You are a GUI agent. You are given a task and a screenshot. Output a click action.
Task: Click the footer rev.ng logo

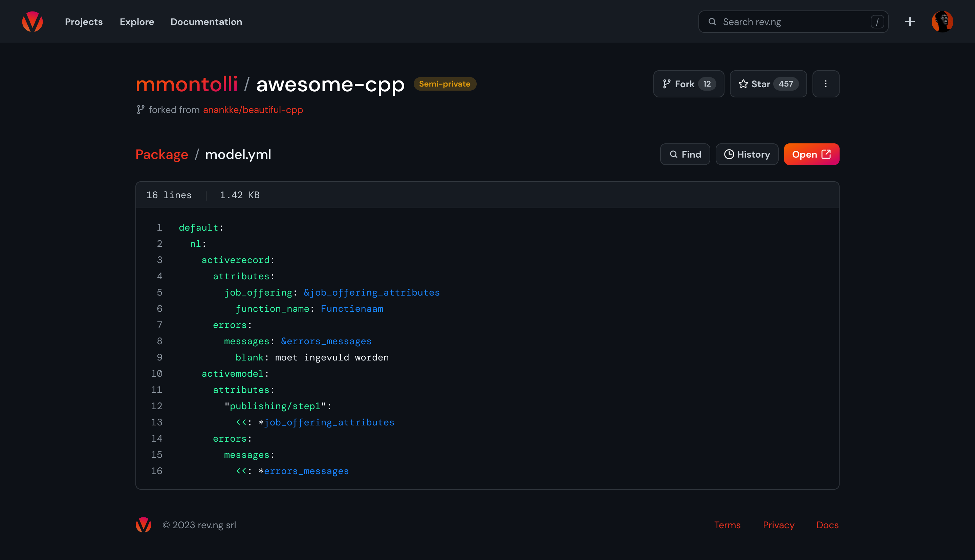pos(144,525)
